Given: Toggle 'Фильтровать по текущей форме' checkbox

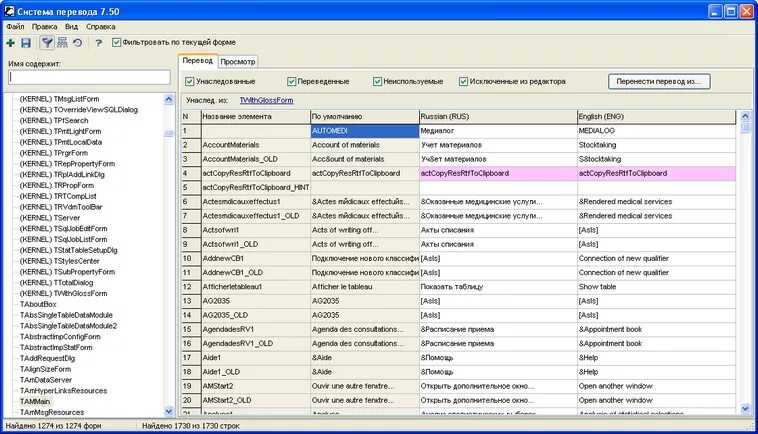Looking at the screenshot, I should 116,43.
